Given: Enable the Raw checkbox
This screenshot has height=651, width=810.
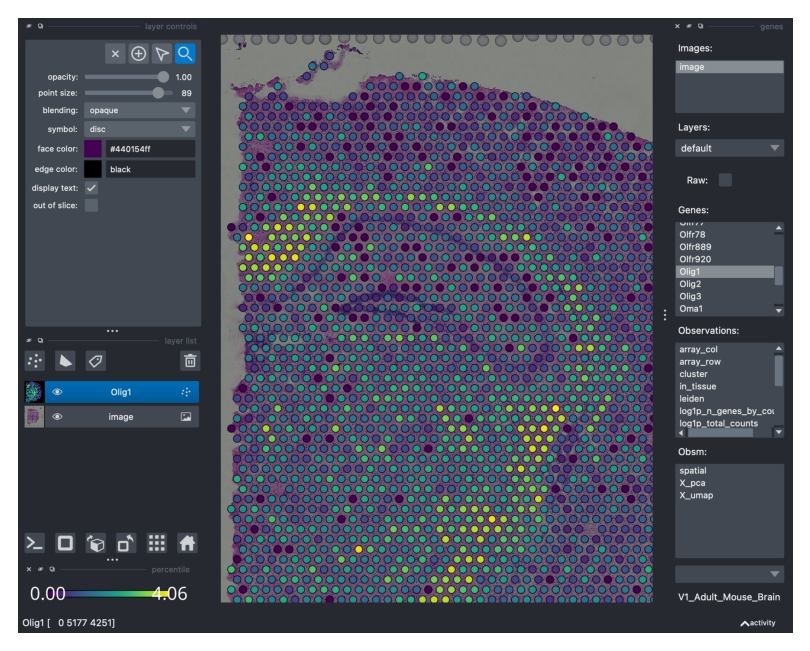Looking at the screenshot, I should point(725,180).
